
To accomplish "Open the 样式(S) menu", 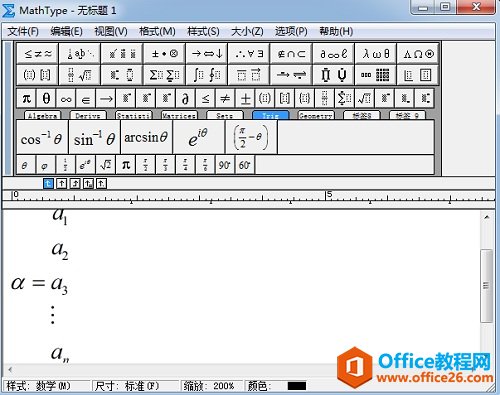I will pos(203,32).
